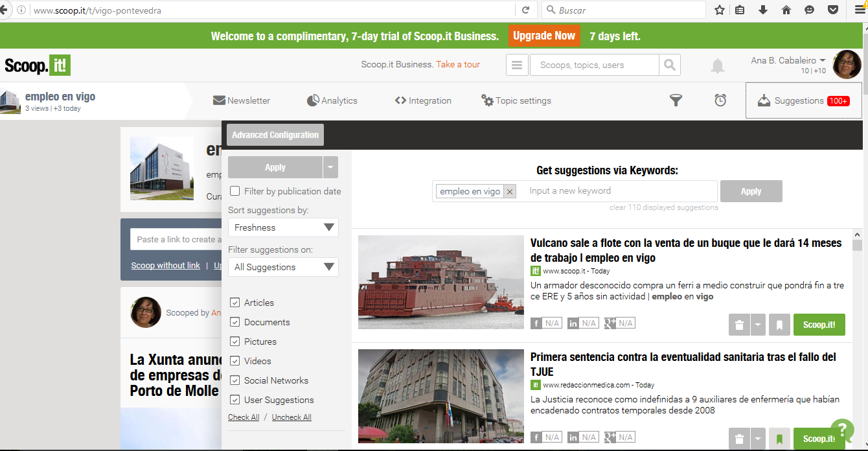Screen dimensions: 868x451
Task: Click the Take a tour link
Action: (458, 64)
